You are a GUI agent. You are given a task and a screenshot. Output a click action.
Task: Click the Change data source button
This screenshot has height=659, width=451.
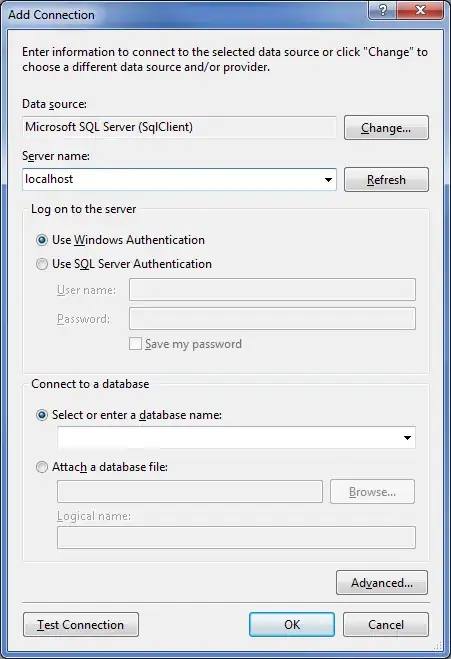tap(386, 128)
